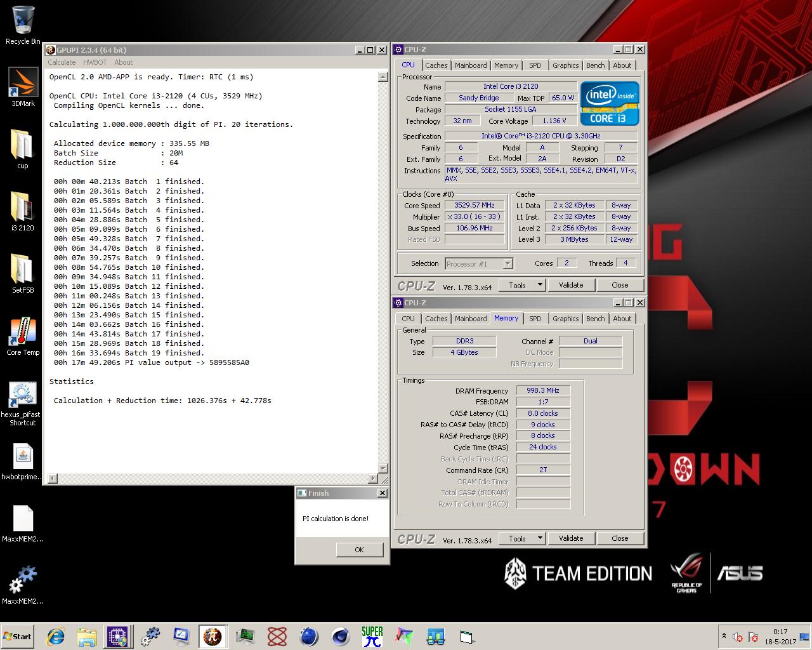
Task: Launch the 3DMark desktop shortcut
Action: click(x=23, y=87)
